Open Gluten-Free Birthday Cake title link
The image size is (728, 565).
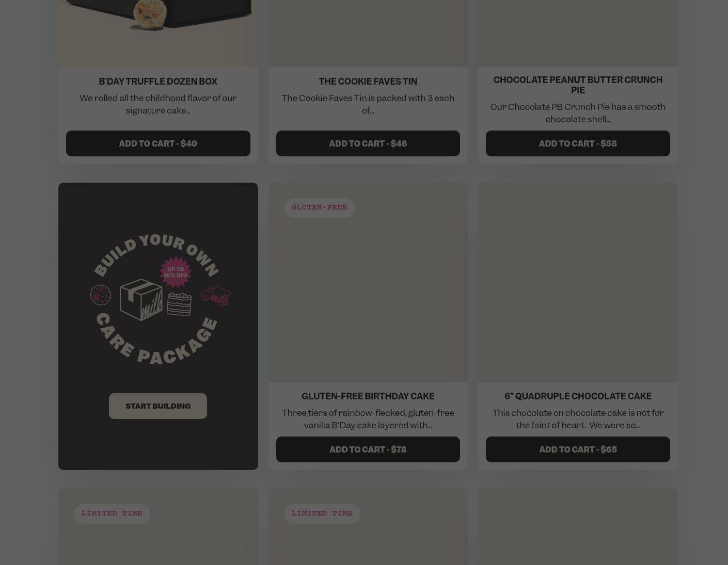click(x=368, y=396)
